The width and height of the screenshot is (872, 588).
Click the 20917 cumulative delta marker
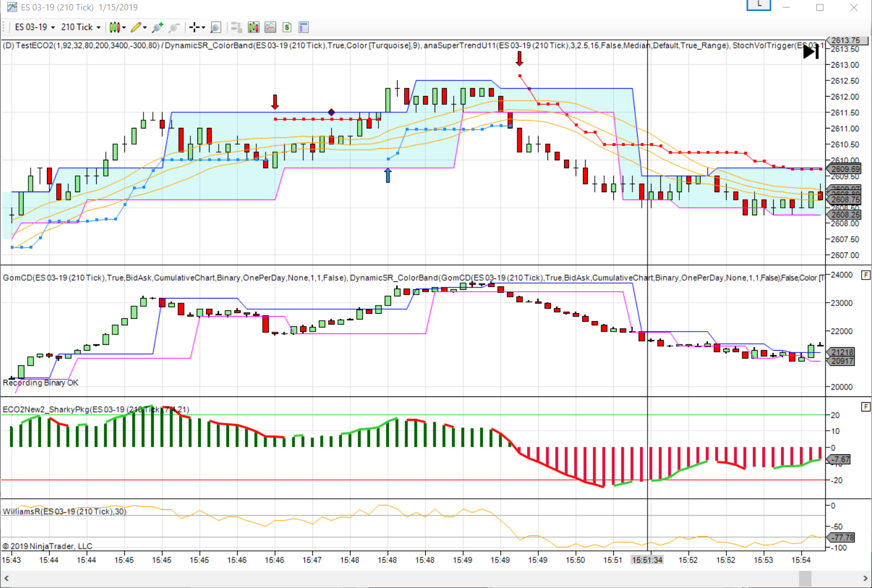point(842,361)
